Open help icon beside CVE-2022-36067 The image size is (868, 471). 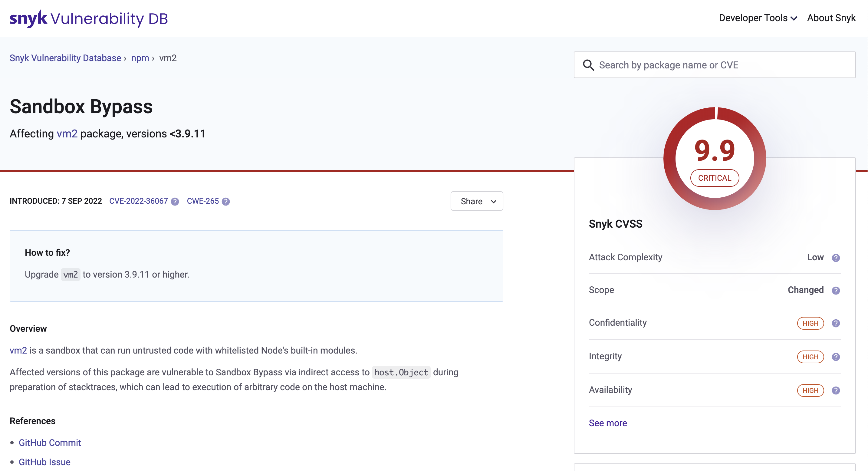coord(175,202)
